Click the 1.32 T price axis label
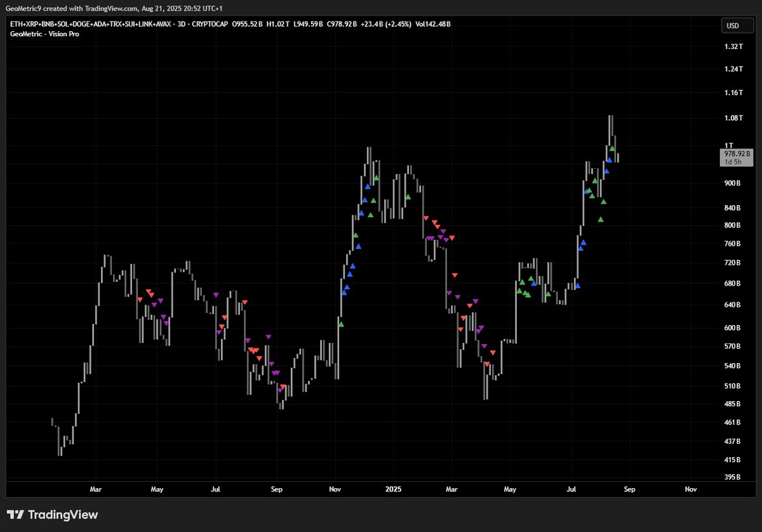 733,47
